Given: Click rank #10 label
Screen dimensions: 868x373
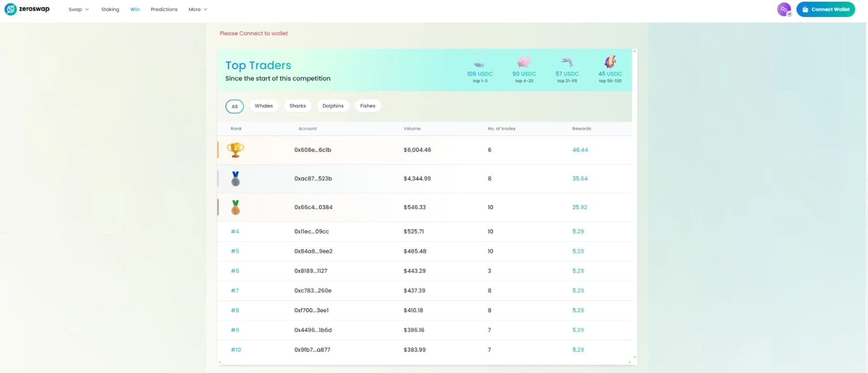Looking at the screenshot, I should [236, 350].
